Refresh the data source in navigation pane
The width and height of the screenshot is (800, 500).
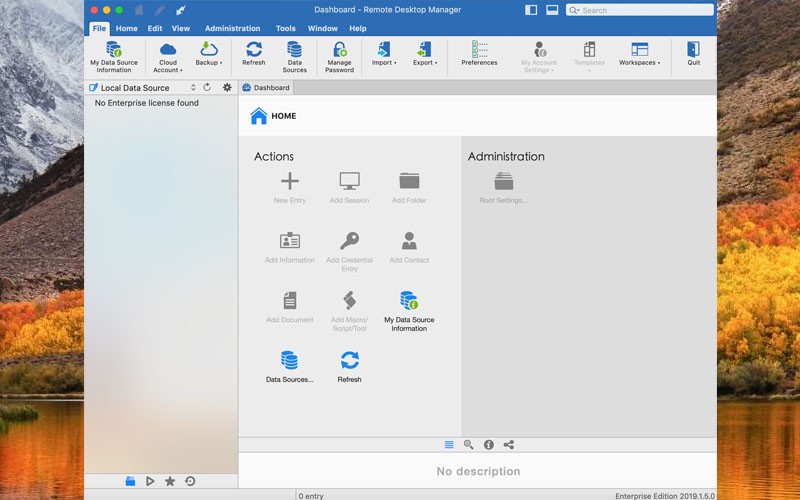pos(207,87)
